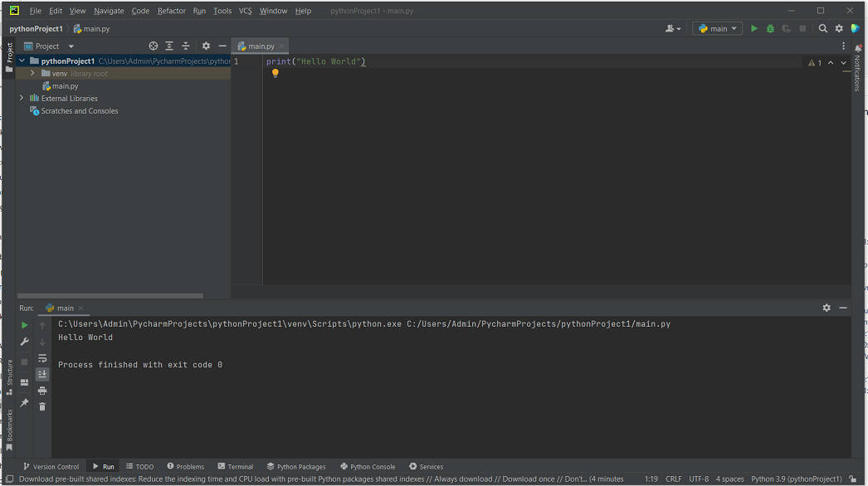The image size is (868, 486).
Task: Collapse the pythonProject1 tree node
Action: (x=22, y=61)
